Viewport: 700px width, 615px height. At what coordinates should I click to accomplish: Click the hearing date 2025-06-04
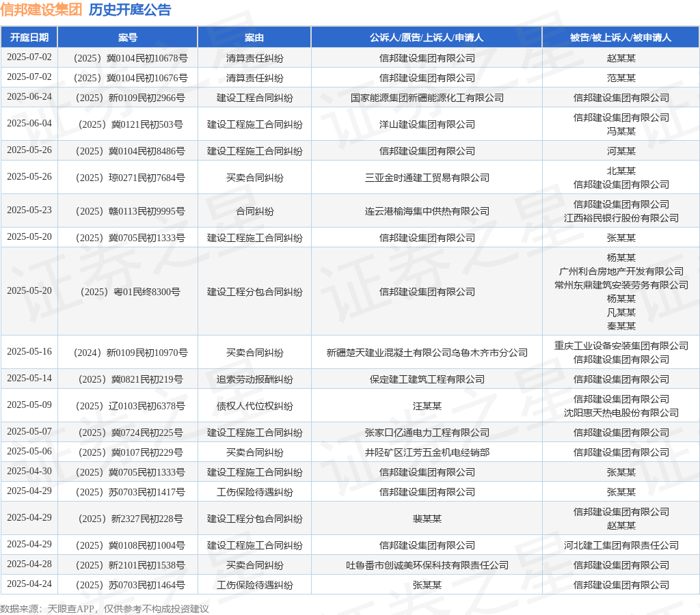coord(29,124)
